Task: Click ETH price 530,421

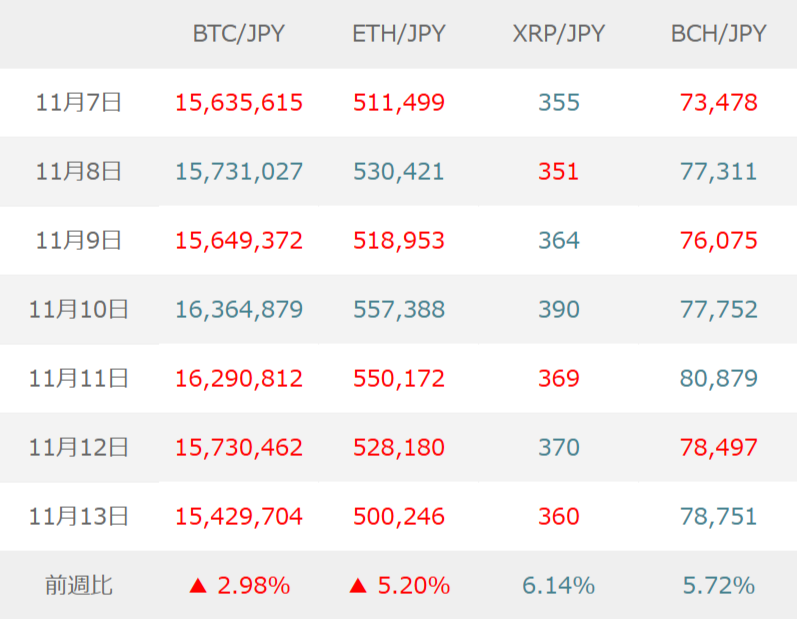Action: pos(398,171)
